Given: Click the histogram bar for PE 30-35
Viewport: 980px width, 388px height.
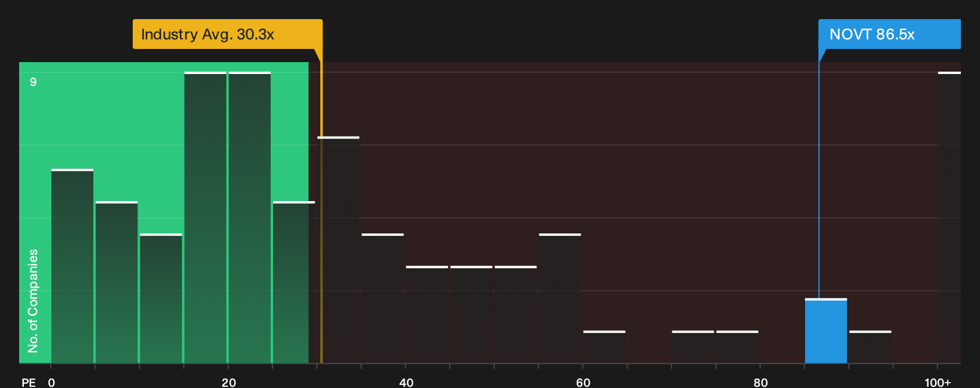Looking at the screenshot, I should (x=338, y=250).
